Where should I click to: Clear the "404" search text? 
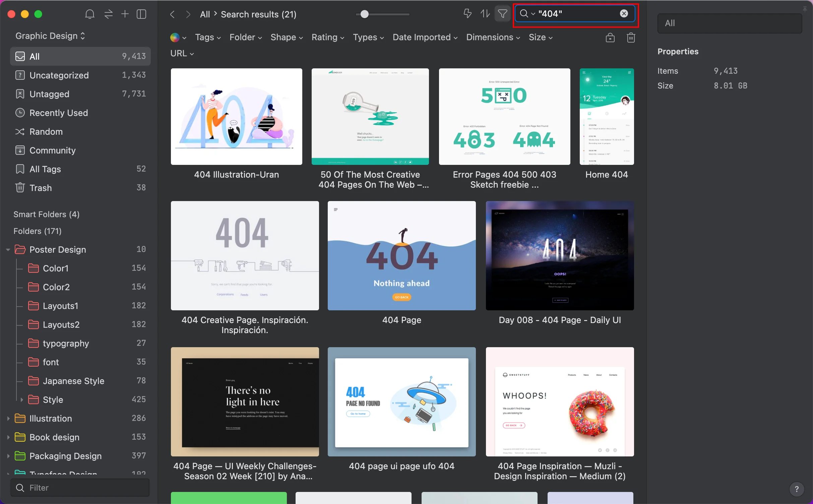624,13
